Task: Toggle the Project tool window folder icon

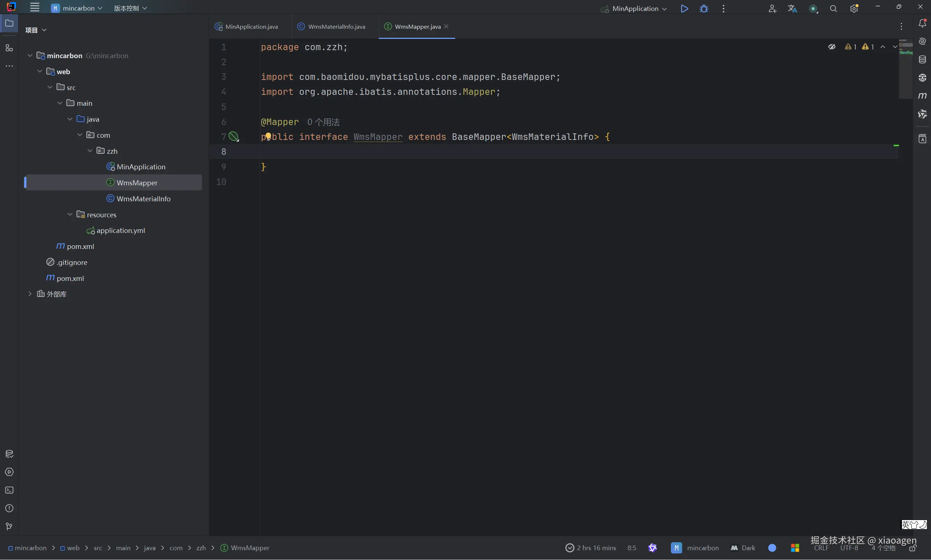Action: [x=9, y=23]
